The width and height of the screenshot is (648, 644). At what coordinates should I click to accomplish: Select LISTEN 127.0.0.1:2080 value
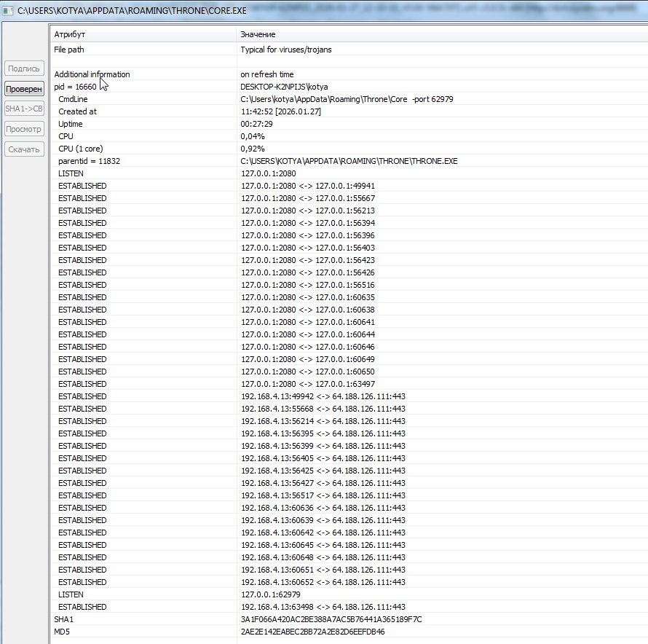[269, 173]
